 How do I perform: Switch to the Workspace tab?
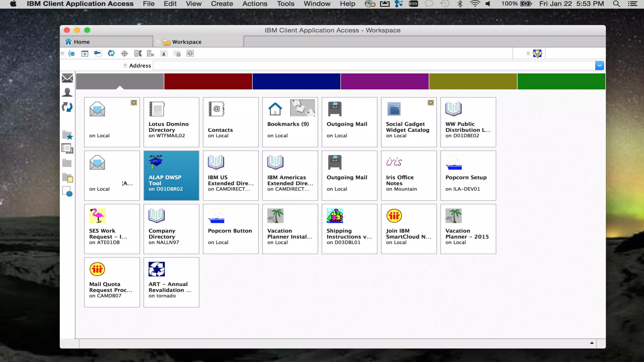click(198, 42)
